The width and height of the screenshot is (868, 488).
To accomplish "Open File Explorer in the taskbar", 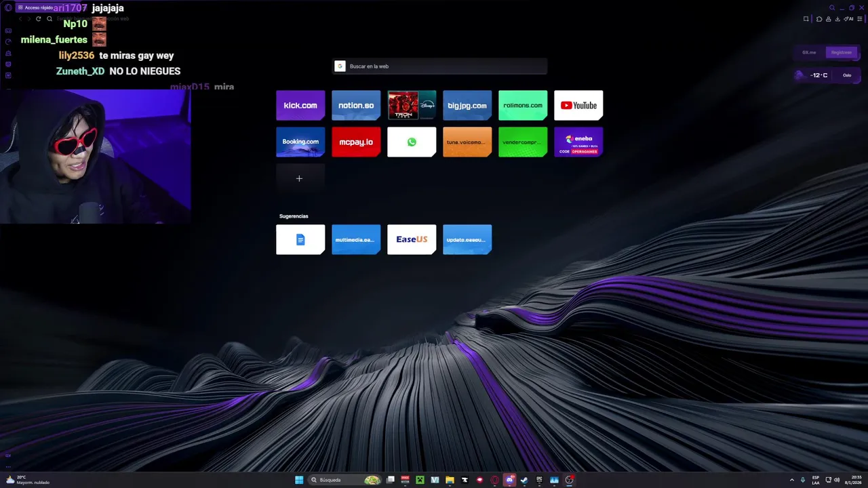I will [x=450, y=480].
